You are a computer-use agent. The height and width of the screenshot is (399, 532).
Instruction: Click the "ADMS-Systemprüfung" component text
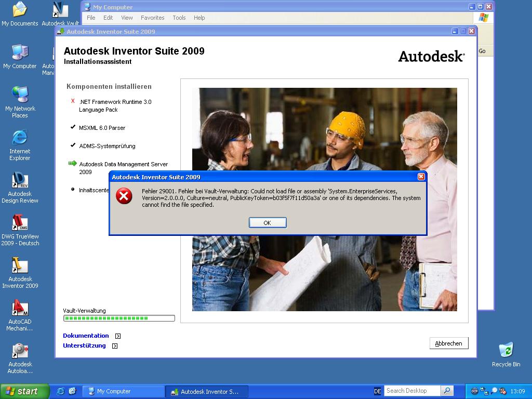(107, 146)
